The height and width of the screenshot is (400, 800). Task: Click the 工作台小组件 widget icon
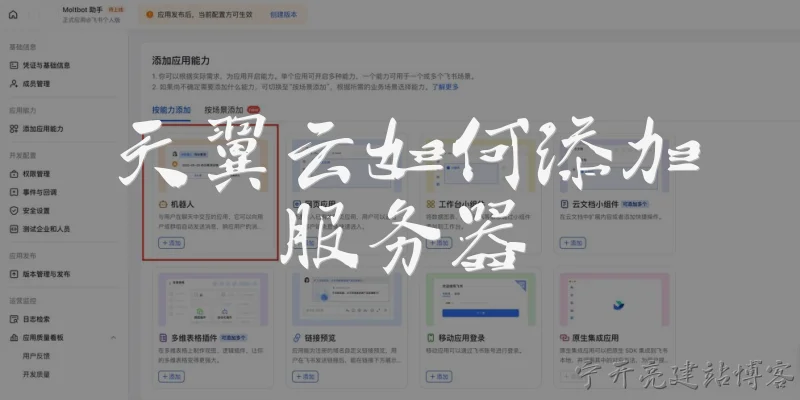click(x=431, y=204)
